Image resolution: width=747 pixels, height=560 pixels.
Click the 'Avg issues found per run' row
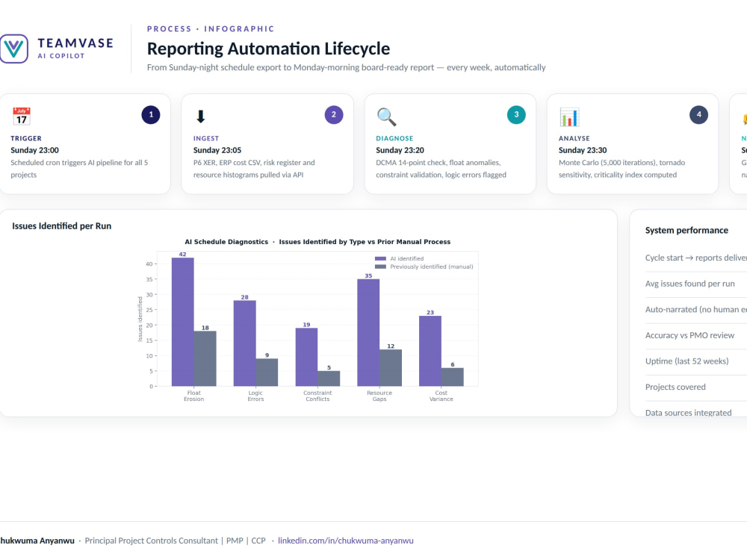point(696,284)
